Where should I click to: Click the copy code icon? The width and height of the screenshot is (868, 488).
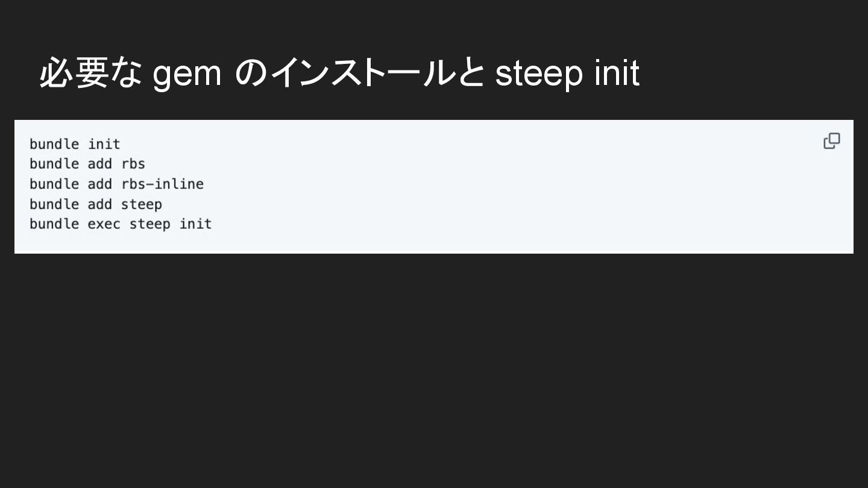click(831, 141)
